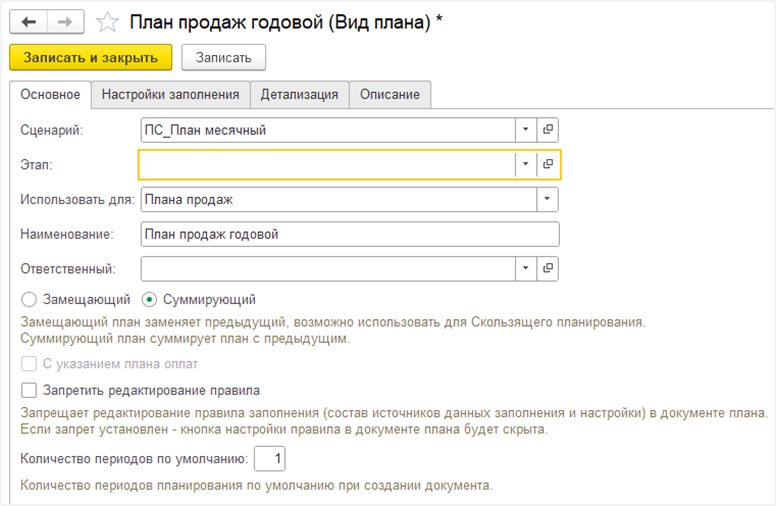Expand the Этап dropdown arrow
The height and width of the screenshot is (506, 776).
coord(526,164)
